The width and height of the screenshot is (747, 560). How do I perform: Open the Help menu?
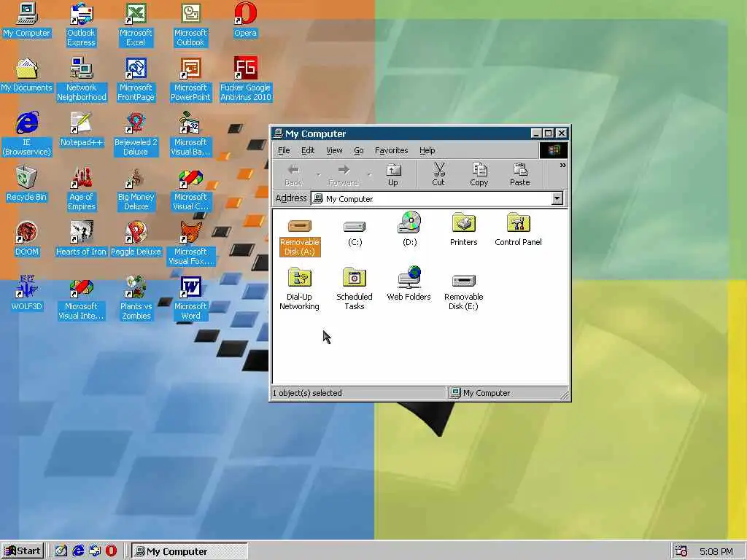[427, 150]
